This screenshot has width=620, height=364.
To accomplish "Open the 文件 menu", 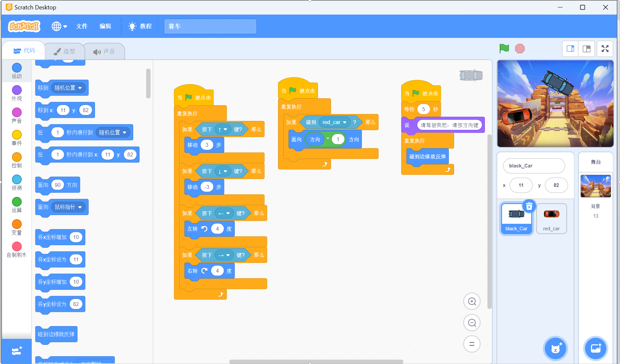I will point(82,26).
